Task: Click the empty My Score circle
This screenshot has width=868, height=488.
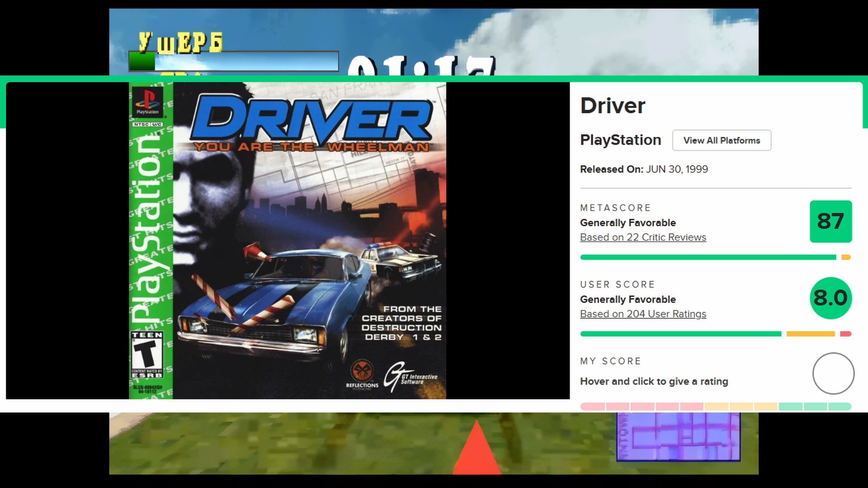Action: [x=833, y=374]
